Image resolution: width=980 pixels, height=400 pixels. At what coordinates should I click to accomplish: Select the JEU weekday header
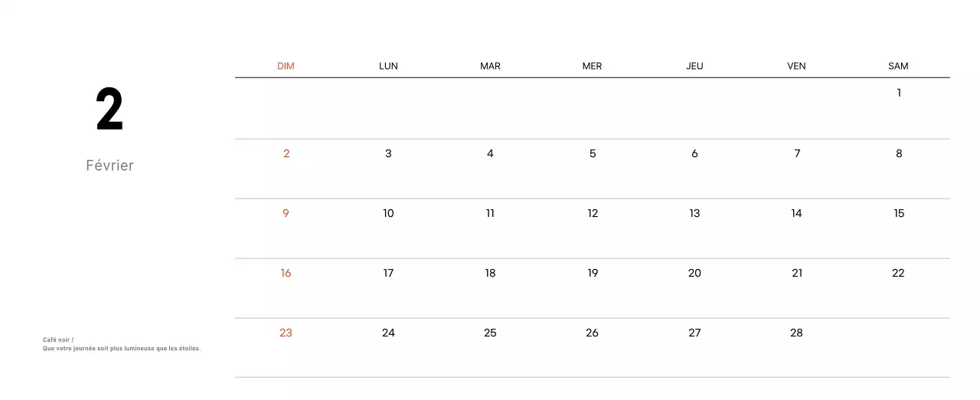click(x=694, y=66)
